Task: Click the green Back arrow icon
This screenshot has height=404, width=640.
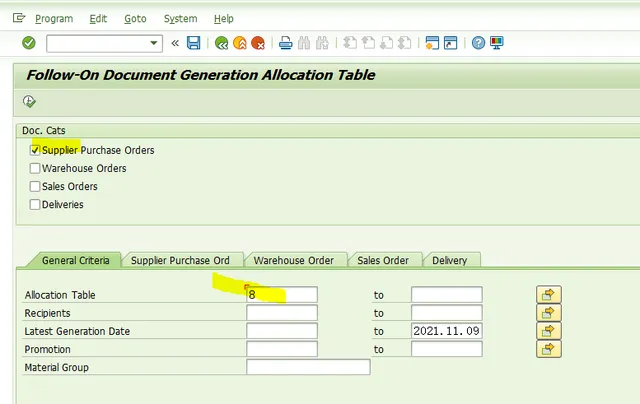Action: (221, 43)
